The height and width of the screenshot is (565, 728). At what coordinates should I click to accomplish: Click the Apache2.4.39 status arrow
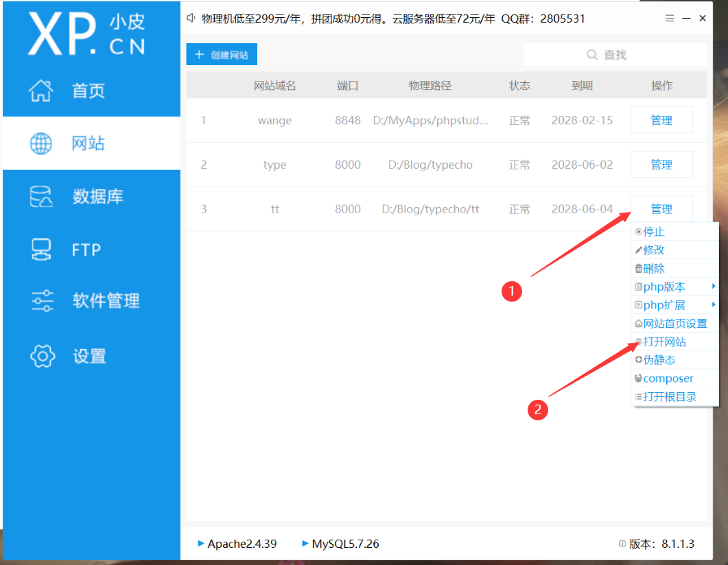(201, 544)
